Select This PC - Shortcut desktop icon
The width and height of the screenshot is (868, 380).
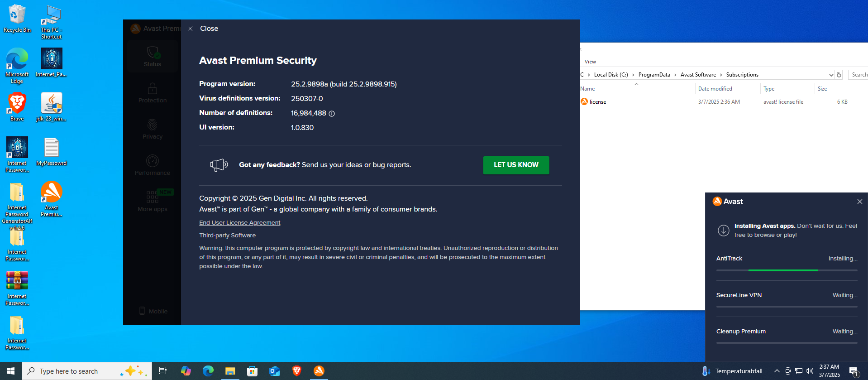52,22
